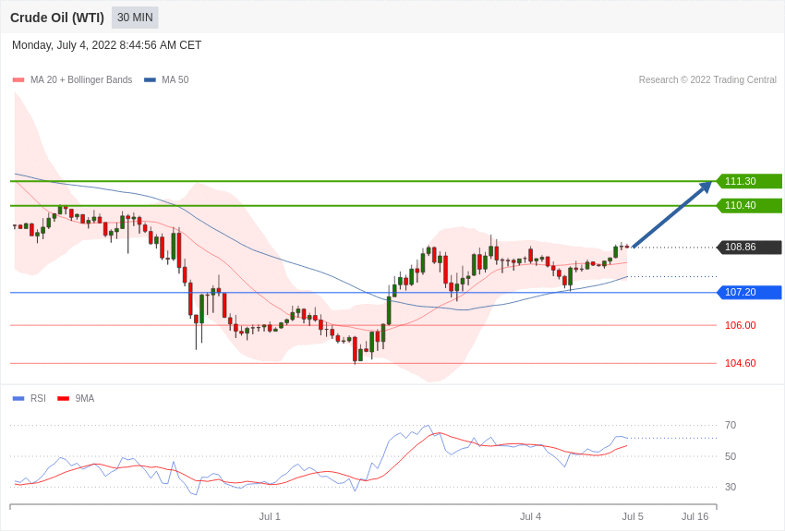Click the 107.20 pivot price tag
This screenshot has width=785, height=532.
[x=749, y=292]
